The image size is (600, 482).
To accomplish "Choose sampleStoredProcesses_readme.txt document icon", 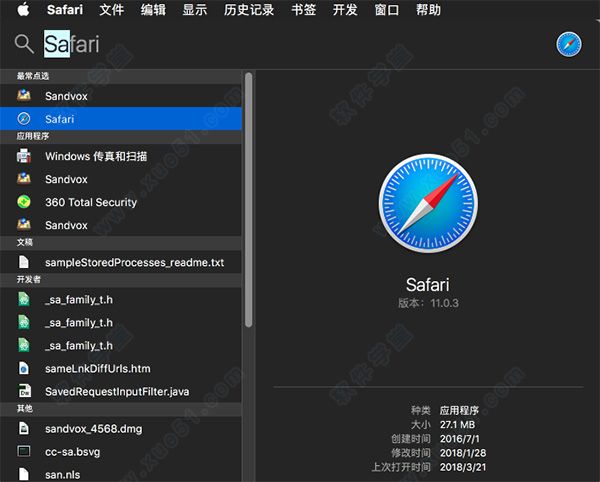I will (24, 262).
